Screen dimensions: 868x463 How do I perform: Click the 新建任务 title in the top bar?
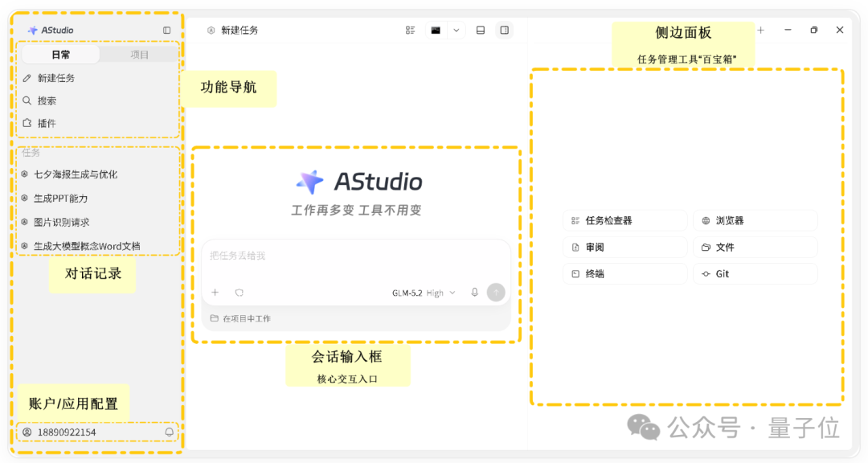240,31
